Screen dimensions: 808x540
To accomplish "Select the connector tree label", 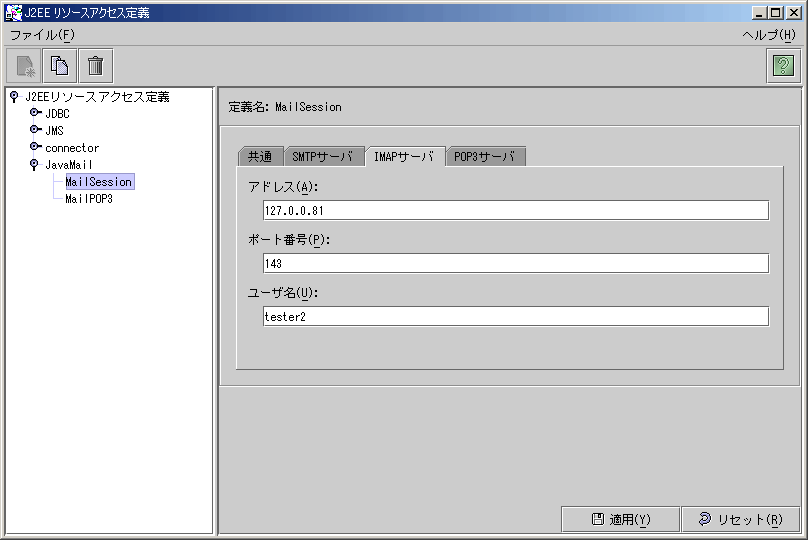I will (72, 148).
